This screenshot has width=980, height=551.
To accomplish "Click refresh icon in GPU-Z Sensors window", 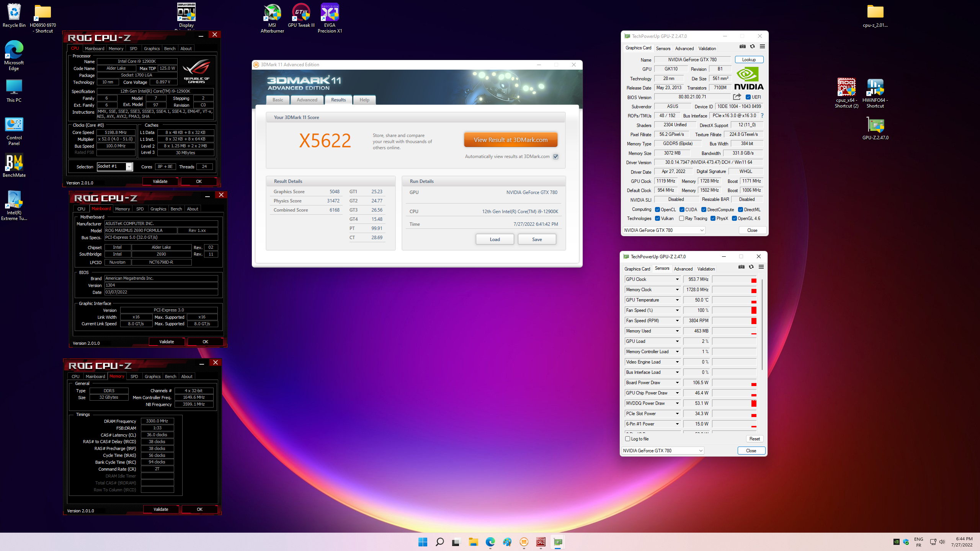I will click(x=751, y=267).
